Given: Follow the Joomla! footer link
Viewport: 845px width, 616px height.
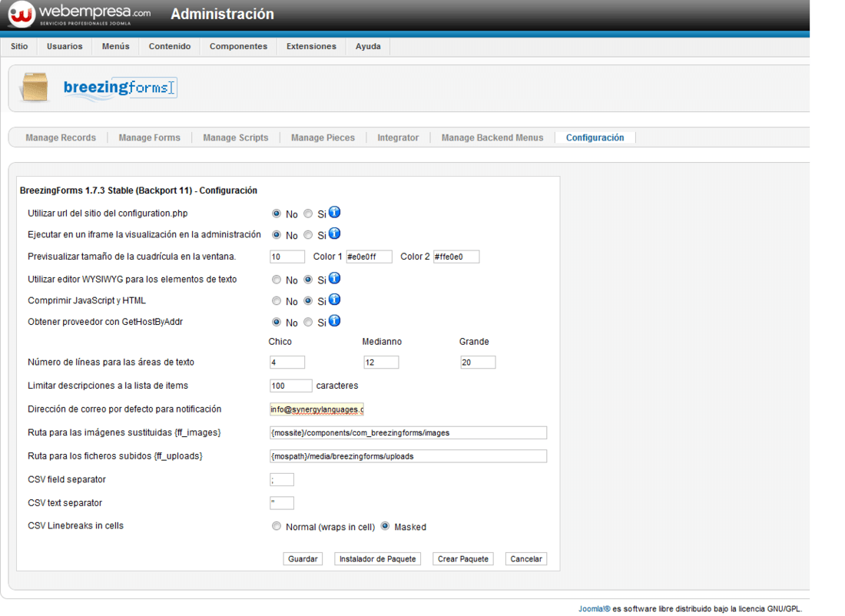Looking at the screenshot, I should click(595, 608).
